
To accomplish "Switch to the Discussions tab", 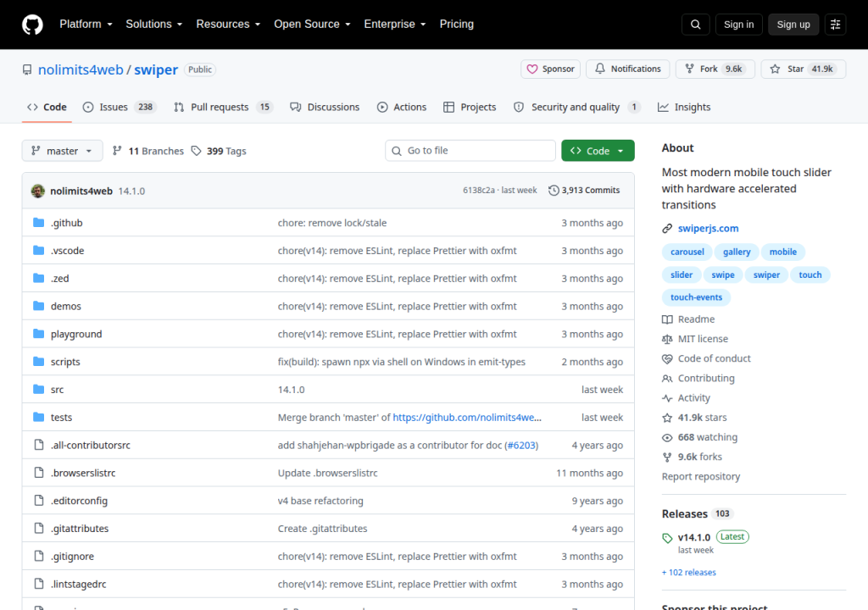I will pyautogui.click(x=325, y=108).
